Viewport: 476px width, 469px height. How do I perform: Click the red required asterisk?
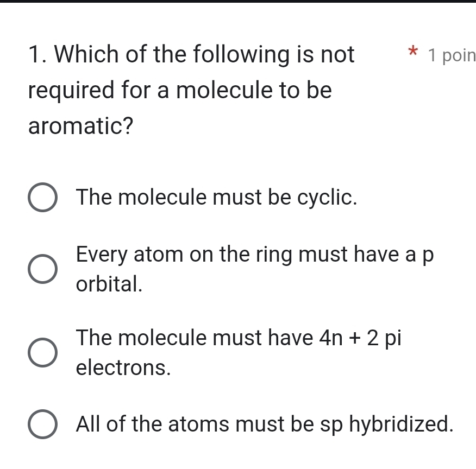414,53
